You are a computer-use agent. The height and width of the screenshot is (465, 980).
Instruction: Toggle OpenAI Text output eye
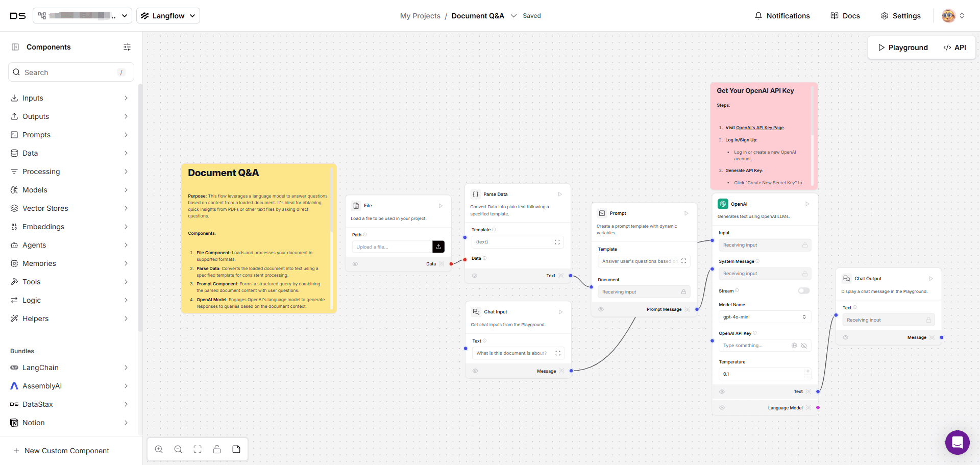722,391
